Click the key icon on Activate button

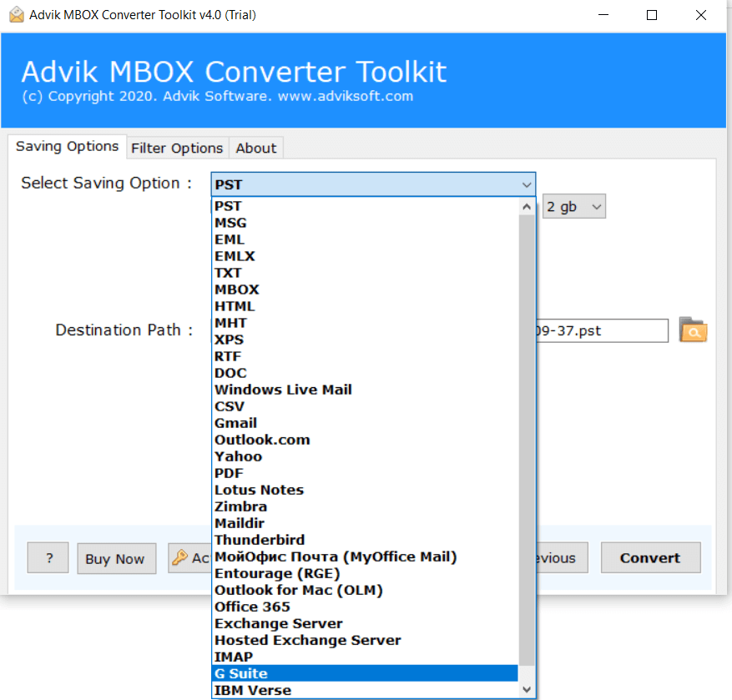(x=179, y=557)
